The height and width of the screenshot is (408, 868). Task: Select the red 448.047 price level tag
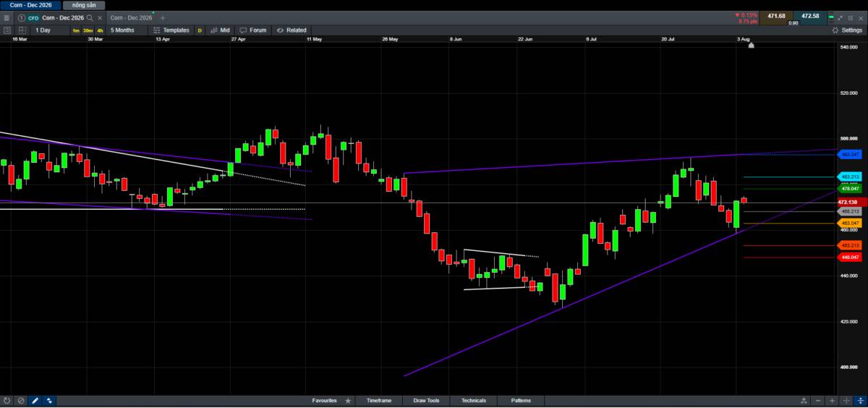(x=848, y=258)
